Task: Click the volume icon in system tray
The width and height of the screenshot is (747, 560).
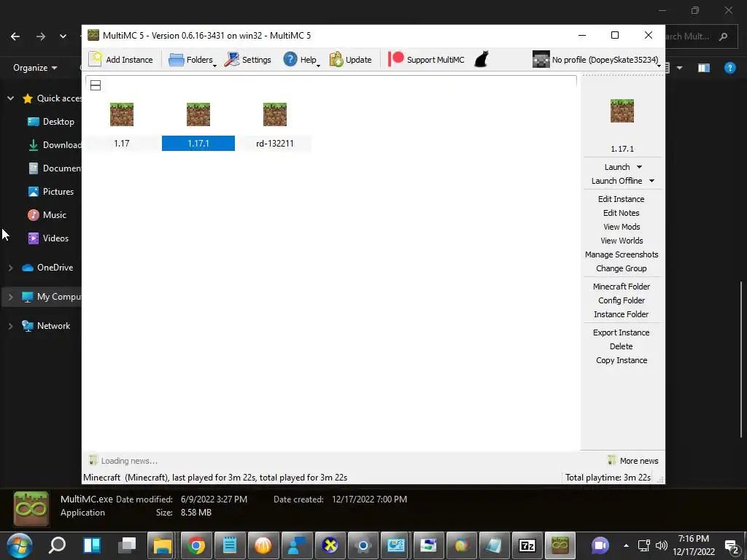Action: [661, 545]
